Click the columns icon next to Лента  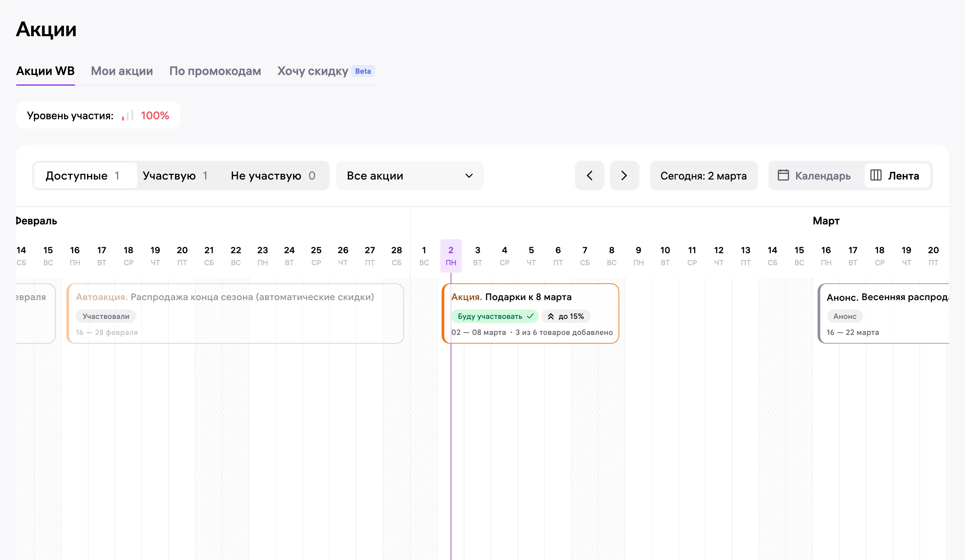[x=876, y=175]
